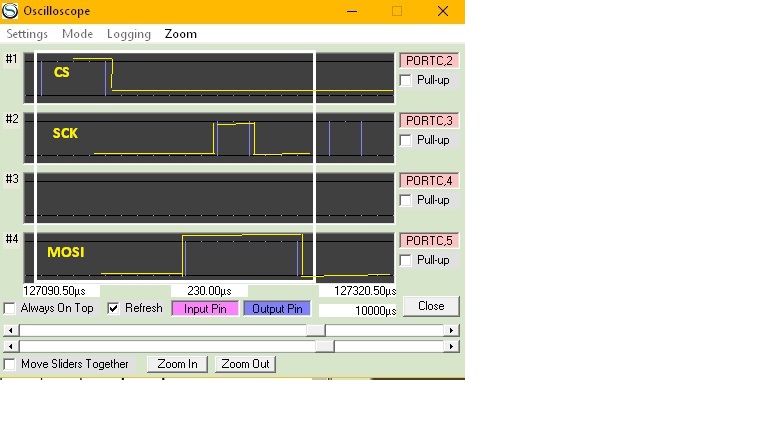The width and height of the screenshot is (780, 433).
Task: Enable Pull-up for channel PORTC,4
Action: click(405, 200)
